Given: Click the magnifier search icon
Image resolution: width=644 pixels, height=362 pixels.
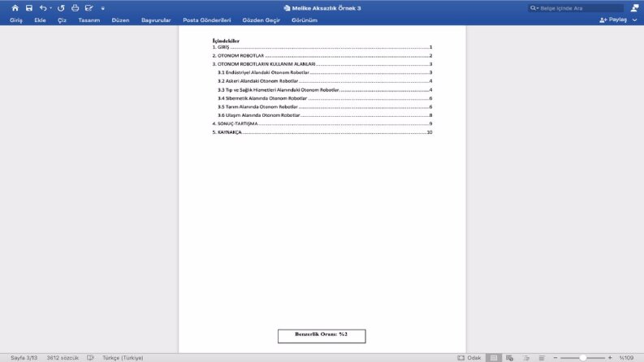Looking at the screenshot, I should [x=534, y=8].
